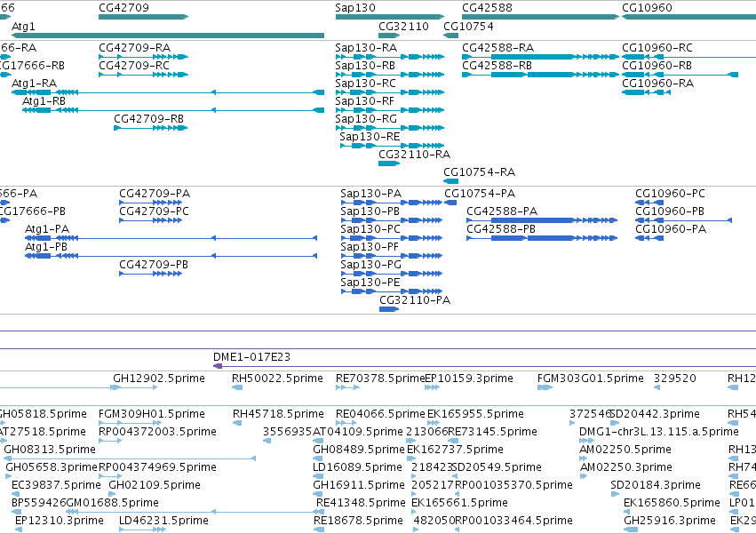Select EST FGM303G01.5prime
Screen dimensions: 756x534
(x=545, y=387)
